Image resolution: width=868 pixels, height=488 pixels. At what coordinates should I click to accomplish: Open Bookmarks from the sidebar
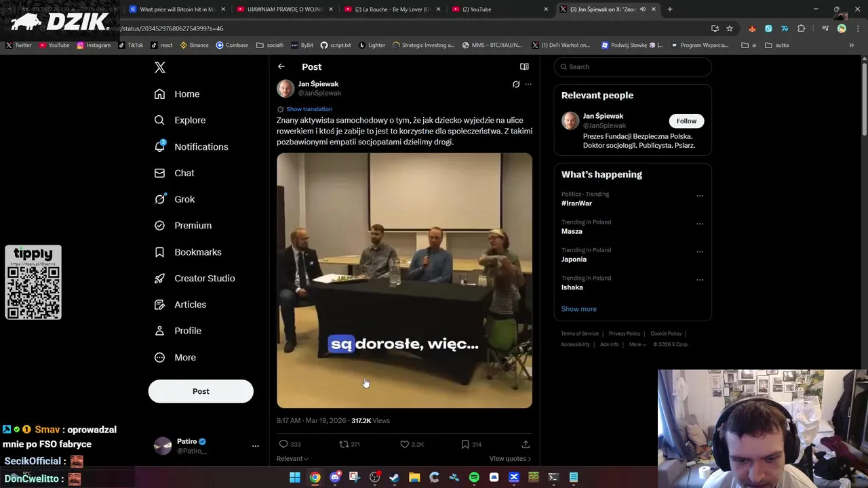point(187,252)
